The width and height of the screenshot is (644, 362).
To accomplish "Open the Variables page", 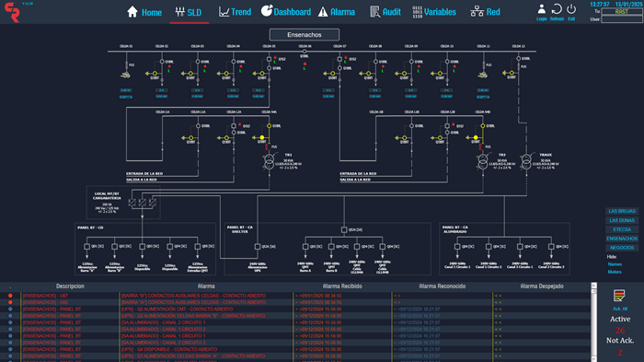I will [434, 12].
